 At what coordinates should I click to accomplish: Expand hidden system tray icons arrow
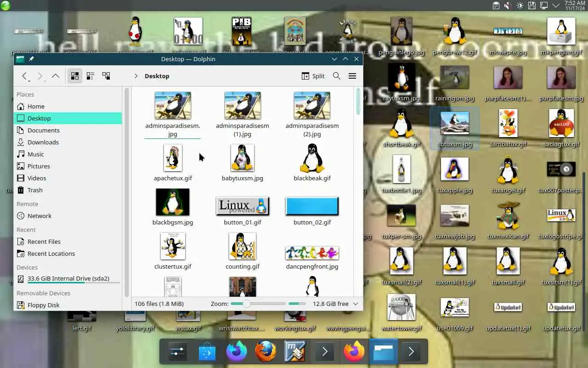point(556,6)
